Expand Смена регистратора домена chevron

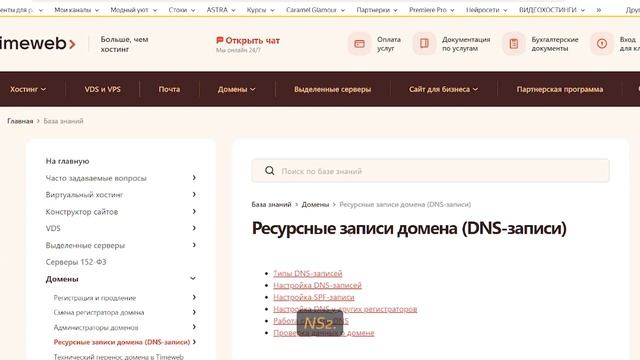(194, 312)
